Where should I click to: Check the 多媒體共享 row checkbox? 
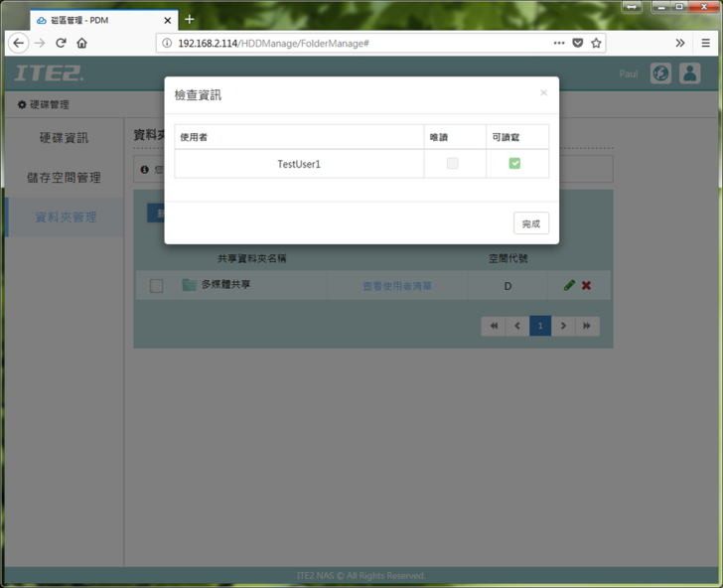point(157,285)
